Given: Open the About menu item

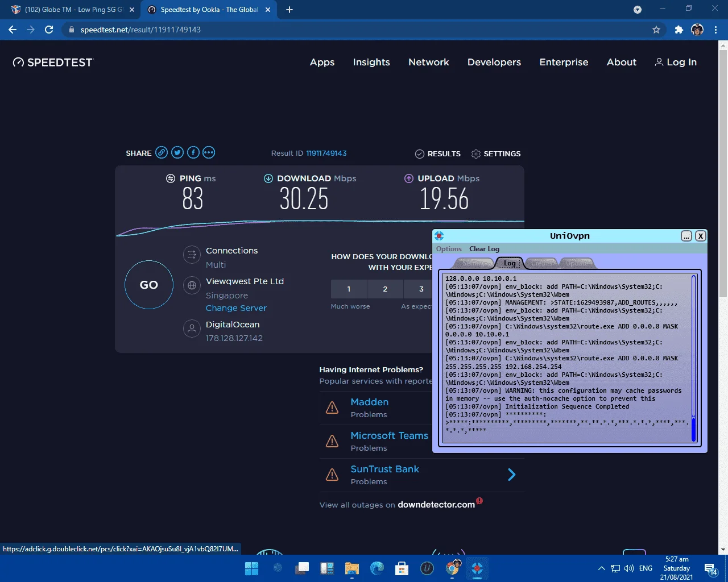Looking at the screenshot, I should pos(622,63).
